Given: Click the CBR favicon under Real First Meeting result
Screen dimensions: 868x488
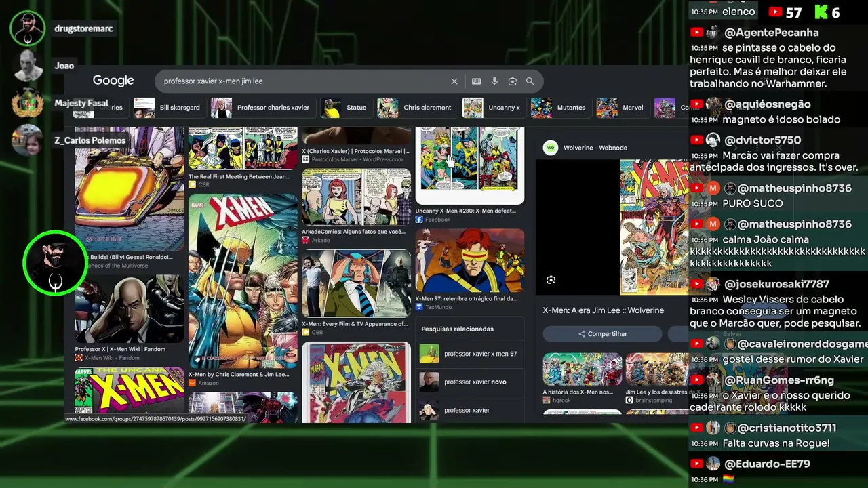Looking at the screenshot, I should click(192, 185).
